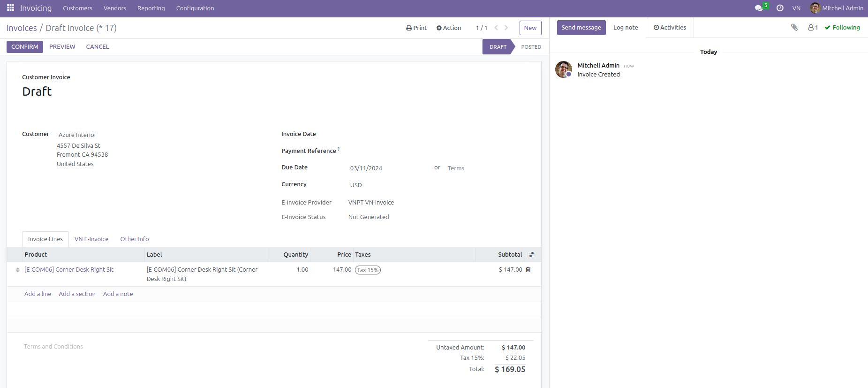Expand the Mitchell Admin user menu

[837, 8]
